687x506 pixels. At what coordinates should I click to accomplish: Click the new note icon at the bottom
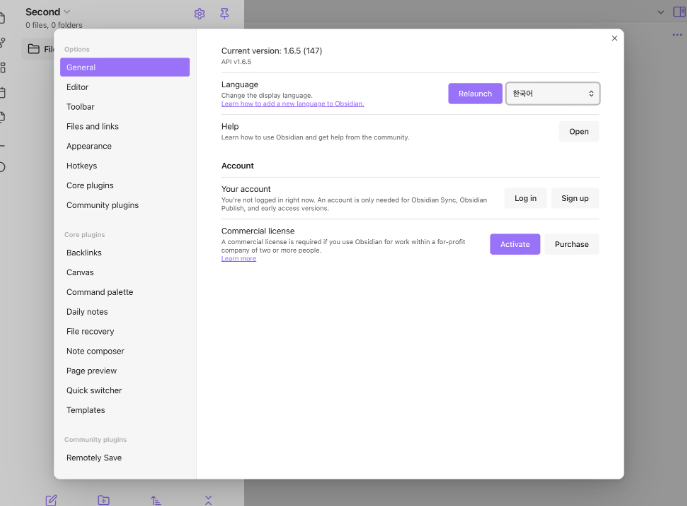[x=51, y=500]
